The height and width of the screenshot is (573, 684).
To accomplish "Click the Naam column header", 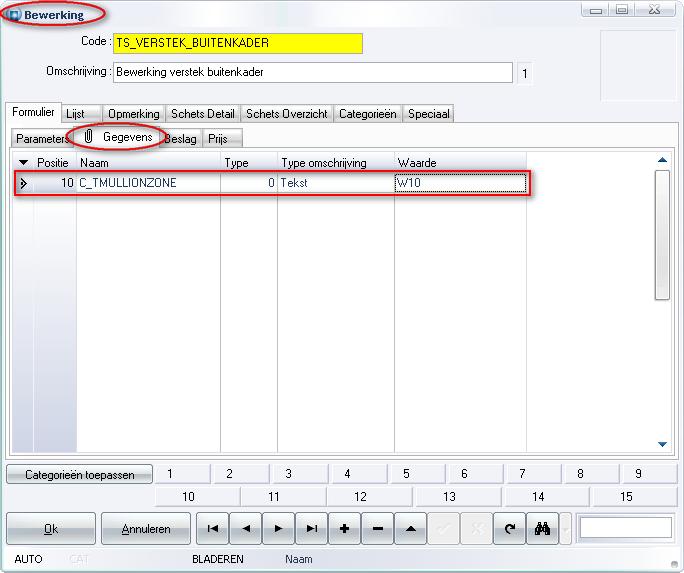I will pos(148,163).
